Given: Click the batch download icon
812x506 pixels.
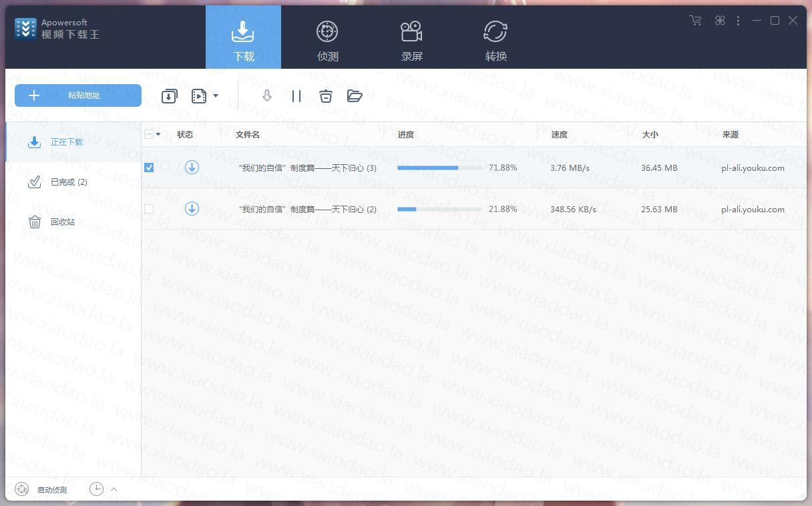Looking at the screenshot, I should coord(170,96).
